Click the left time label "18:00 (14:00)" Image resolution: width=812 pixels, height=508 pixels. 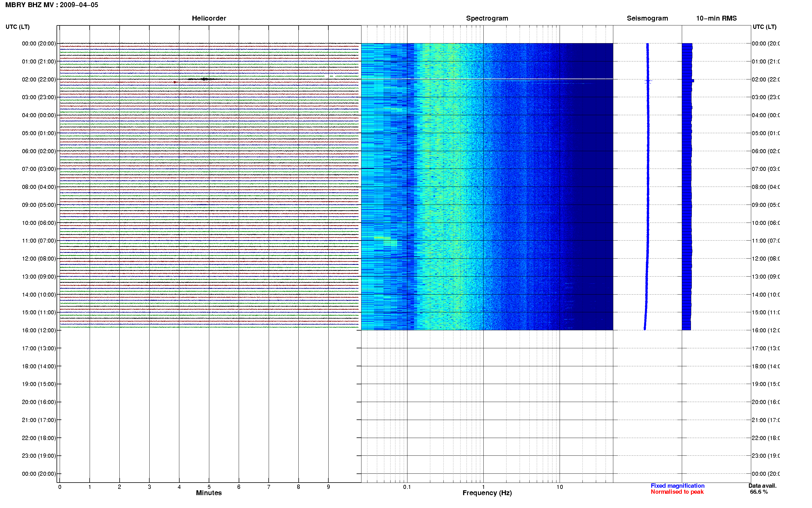pos(39,366)
